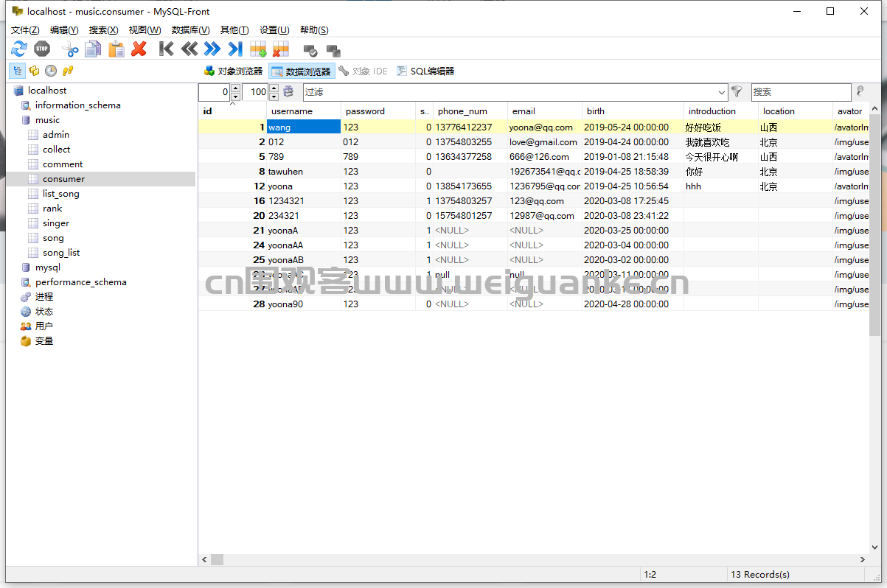The image size is (887, 588).
Task: Switch to 数据浏览器 view
Action: tap(302, 71)
